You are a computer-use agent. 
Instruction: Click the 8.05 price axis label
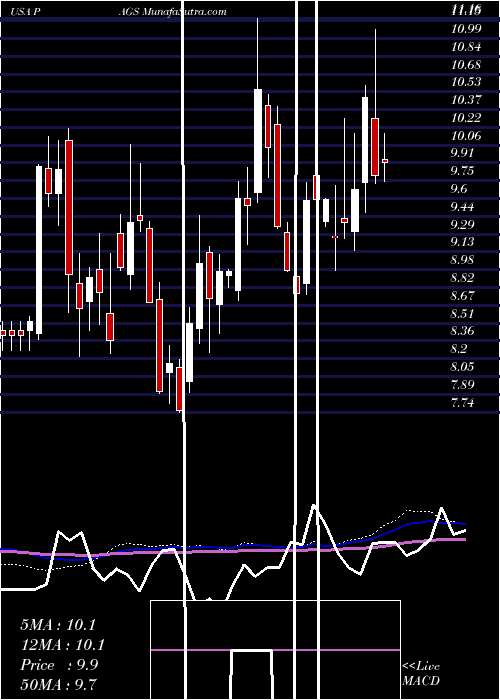pyautogui.click(x=462, y=367)
